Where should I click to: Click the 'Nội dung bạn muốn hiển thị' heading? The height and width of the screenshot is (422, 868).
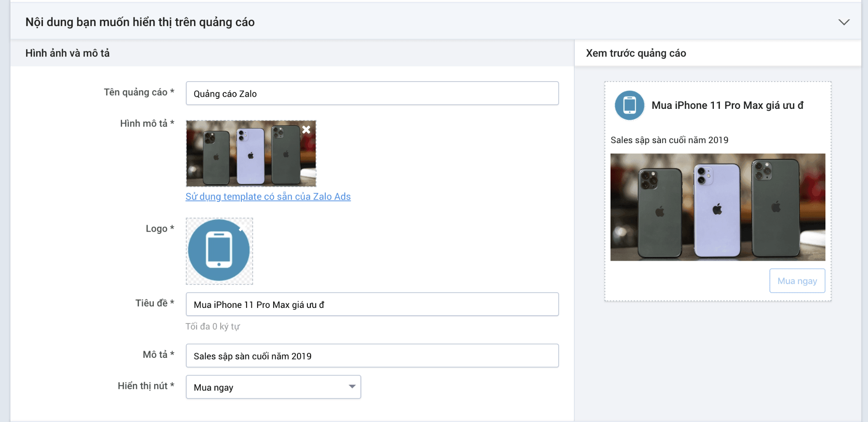140,22
